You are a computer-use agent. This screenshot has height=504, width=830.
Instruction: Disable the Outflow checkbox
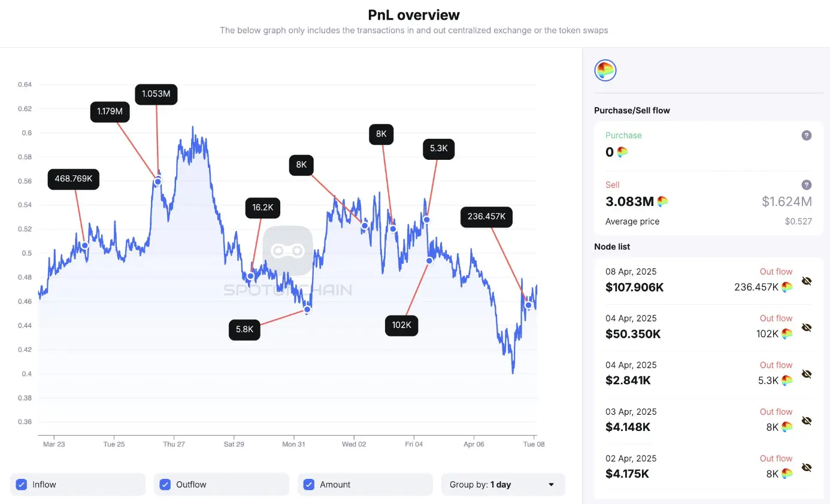tap(165, 485)
